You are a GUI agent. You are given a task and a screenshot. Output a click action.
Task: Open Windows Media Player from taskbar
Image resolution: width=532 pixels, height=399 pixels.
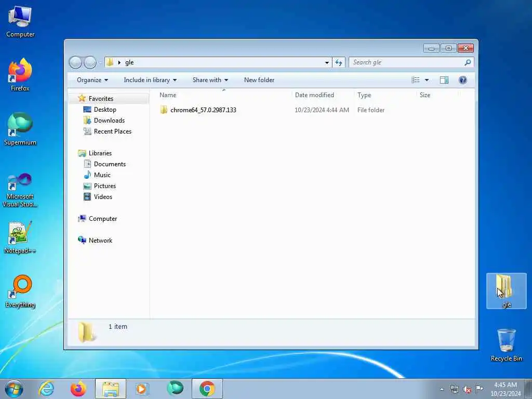click(x=142, y=389)
